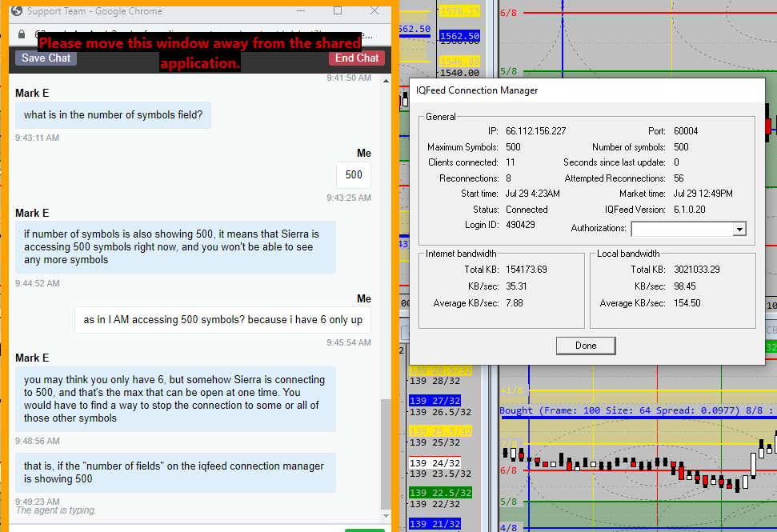
Task: Click the Chrome globe icon in title bar
Action: (17, 10)
